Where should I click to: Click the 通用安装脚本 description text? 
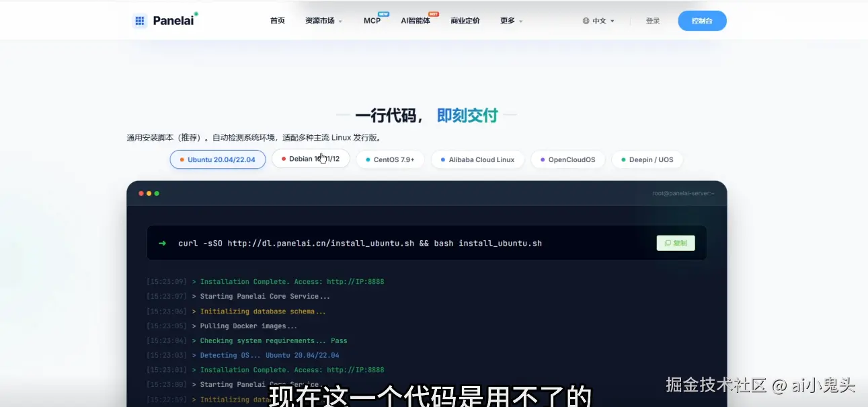(254, 138)
